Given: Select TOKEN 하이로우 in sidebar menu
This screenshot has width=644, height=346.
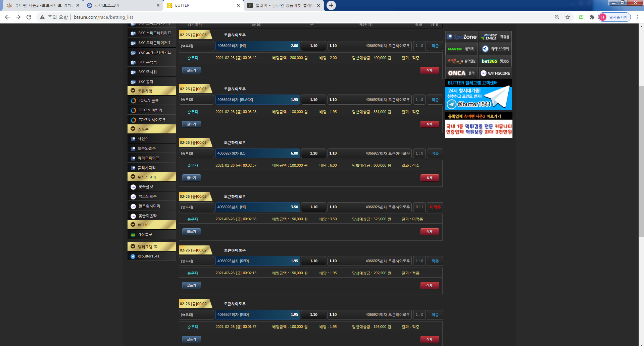Looking at the screenshot, I should pyautogui.click(x=152, y=120).
